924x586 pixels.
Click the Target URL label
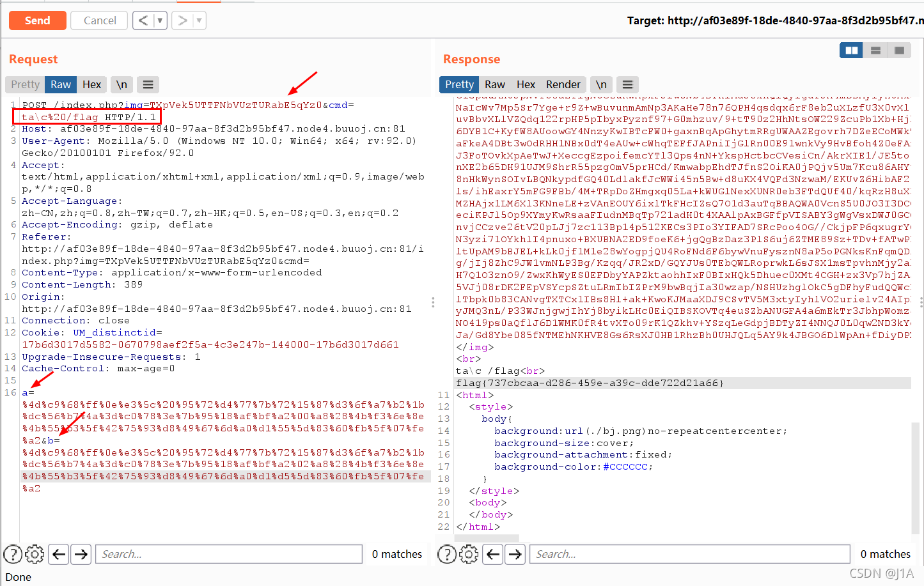[x=775, y=20]
